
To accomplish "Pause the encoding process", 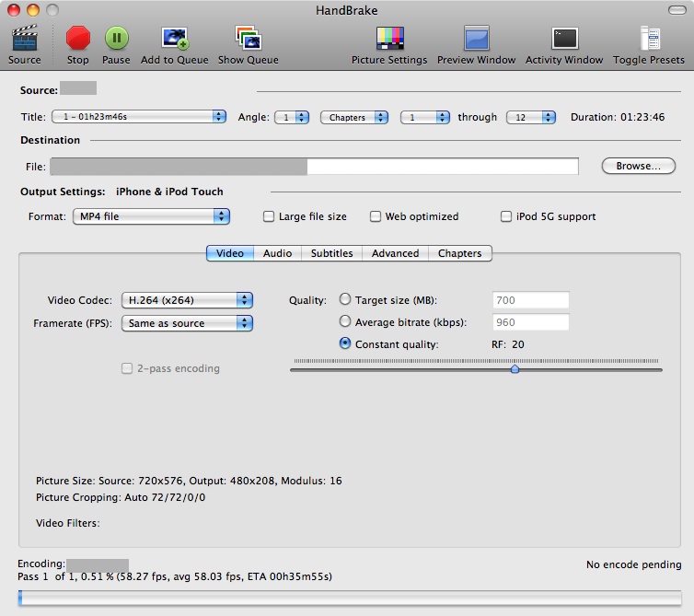I will tap(116, 39).
